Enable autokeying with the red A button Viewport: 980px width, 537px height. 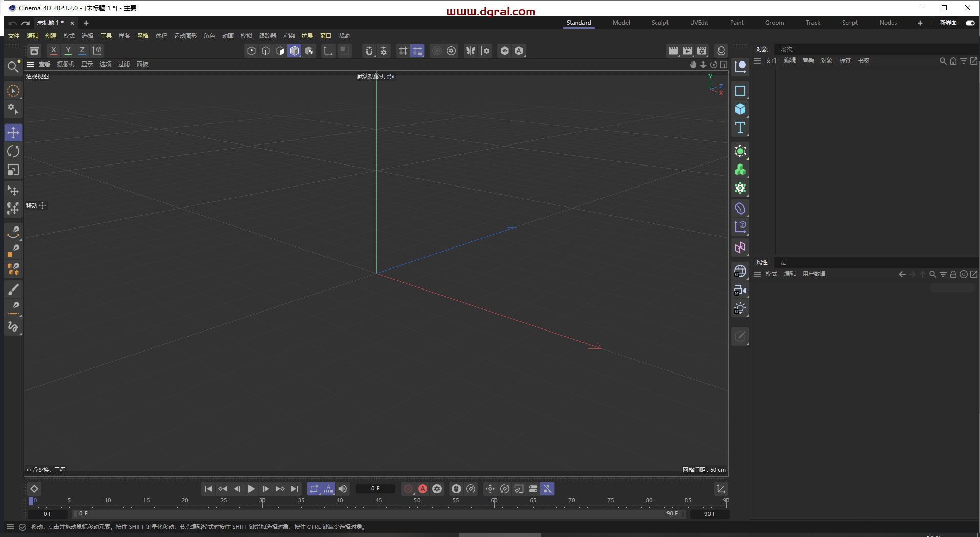[x=423, y=489]
